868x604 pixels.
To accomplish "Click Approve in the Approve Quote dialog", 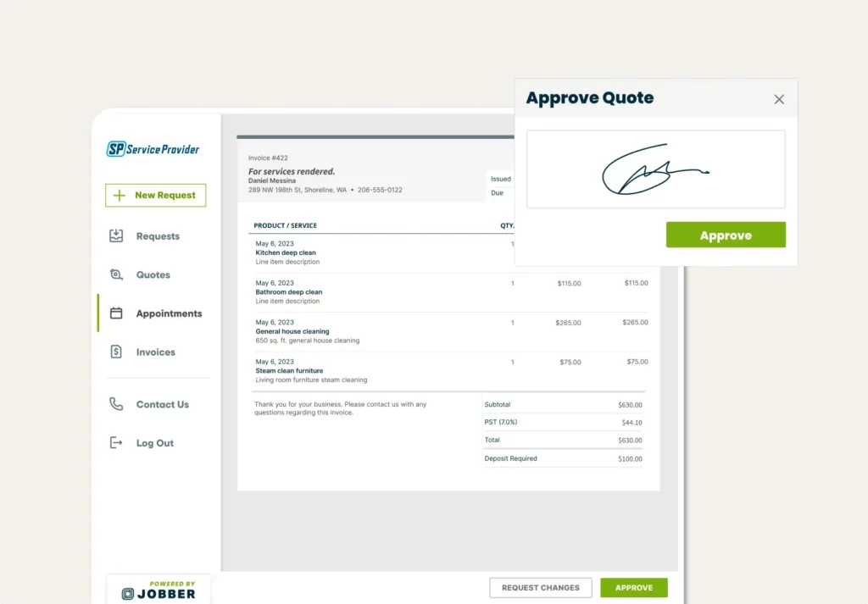I will pyautogui.click(x=726, y=235).
